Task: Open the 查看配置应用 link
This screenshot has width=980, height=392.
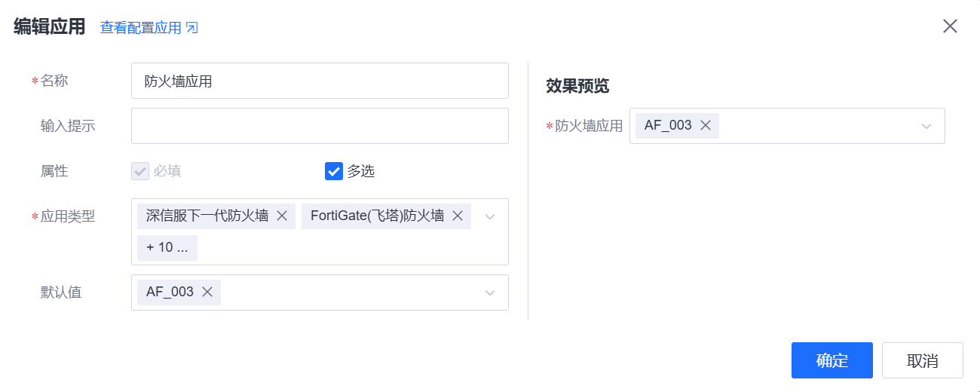Action: (141, 29)
